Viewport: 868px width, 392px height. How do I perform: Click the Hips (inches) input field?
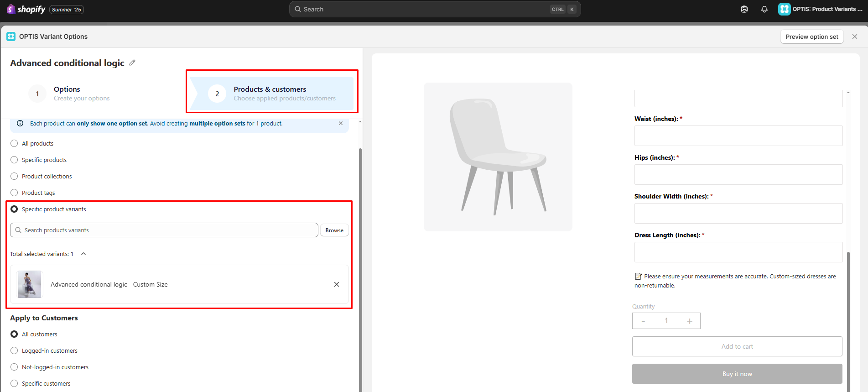click(x=738, y=174)
